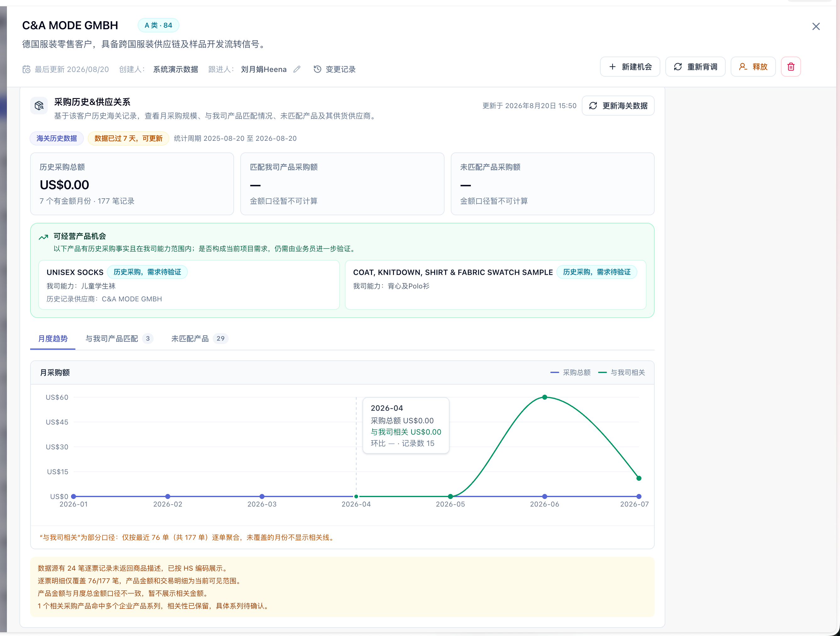The width and height of the screenshot is (840, 636).
Task: Open the UNISEX SOCKS opportunity card
Action: 189,285
